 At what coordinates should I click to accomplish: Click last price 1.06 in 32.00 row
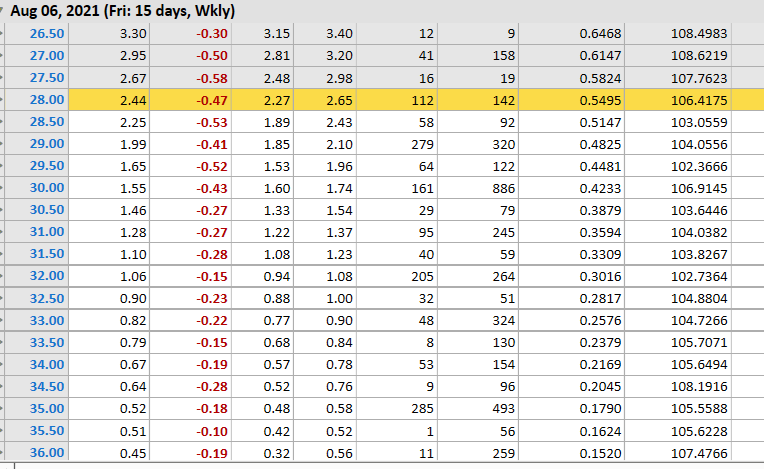click(133, 277)
